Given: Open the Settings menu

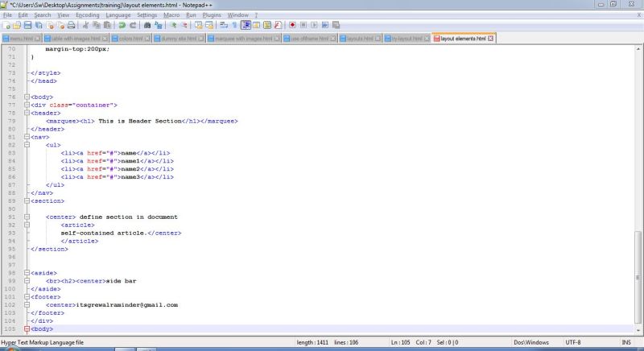Looking at the screenshot, I should click(x=147, y=15).
